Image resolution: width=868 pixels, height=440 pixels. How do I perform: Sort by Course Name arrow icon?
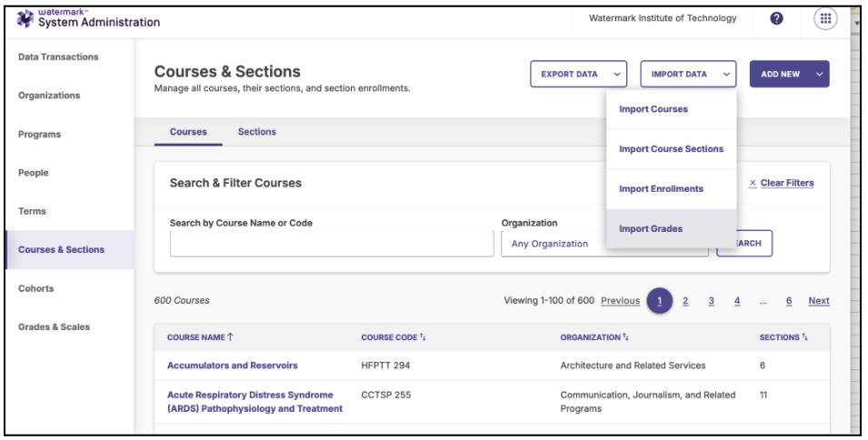[230, 337]
